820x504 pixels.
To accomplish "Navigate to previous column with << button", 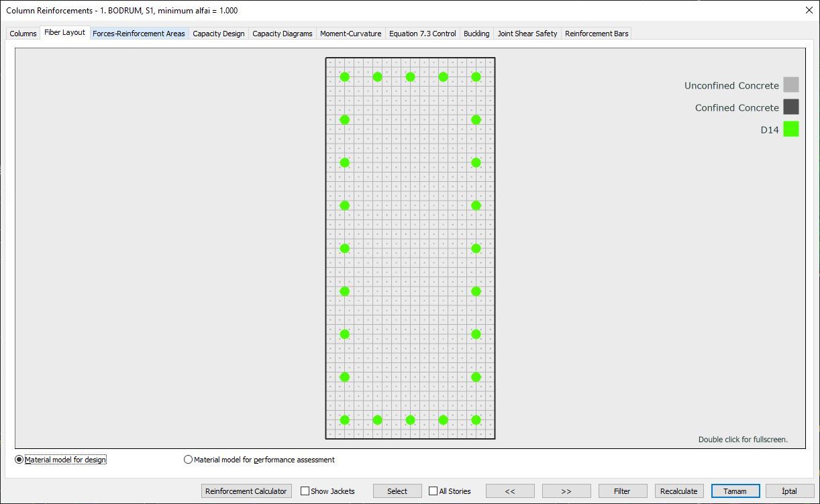I will (510, 491).
